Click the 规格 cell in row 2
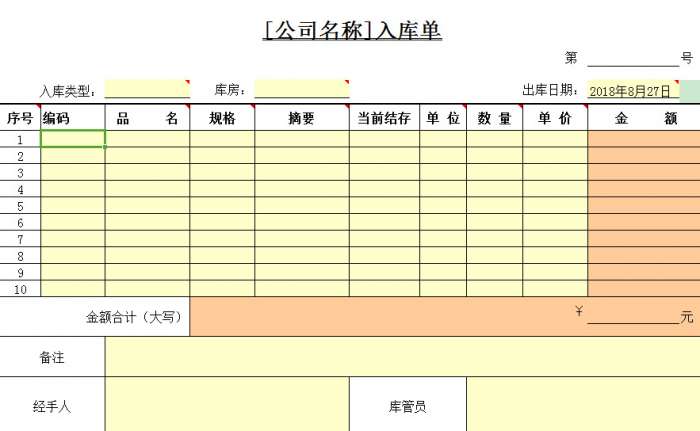Image resolution: width=700 pixels, height=431 pixels. tap(222, 155)
